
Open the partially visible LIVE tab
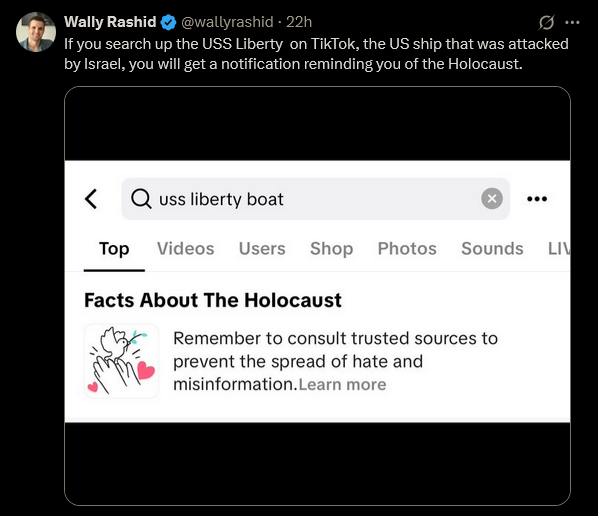pos(559,249)
